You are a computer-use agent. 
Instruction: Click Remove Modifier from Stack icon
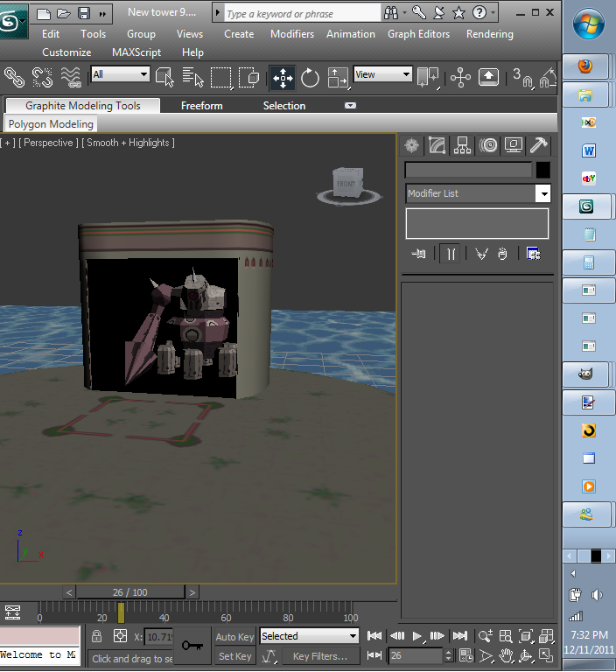(502, 254)
